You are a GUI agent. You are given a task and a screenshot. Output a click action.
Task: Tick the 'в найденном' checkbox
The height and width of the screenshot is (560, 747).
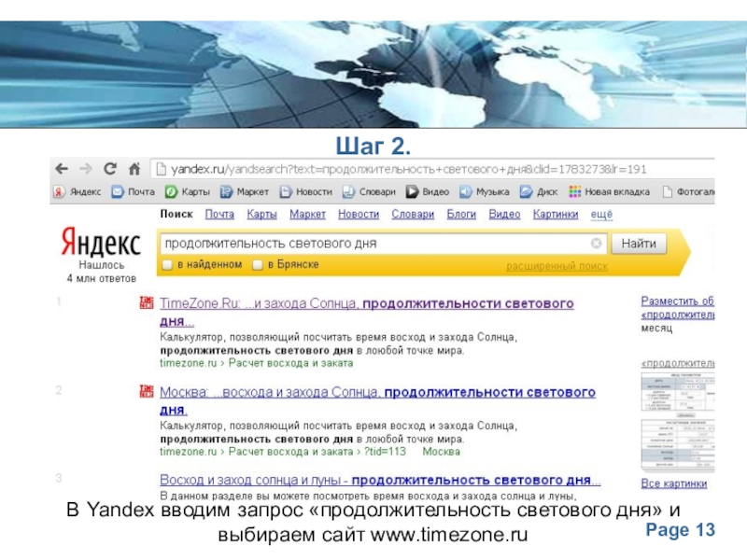coord(167,265)
